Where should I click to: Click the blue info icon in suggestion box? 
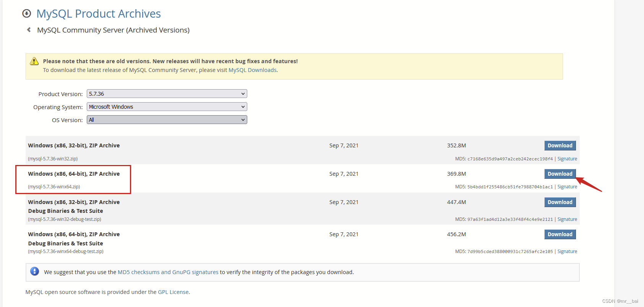coord(34,271)
